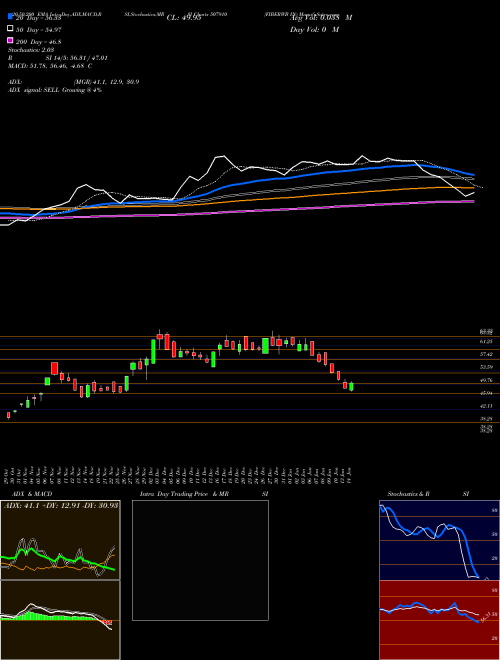This screenshot has width=500, height=660.
Task: Click the 'CL: 49.95' closing price label
Action: (184, 18)
